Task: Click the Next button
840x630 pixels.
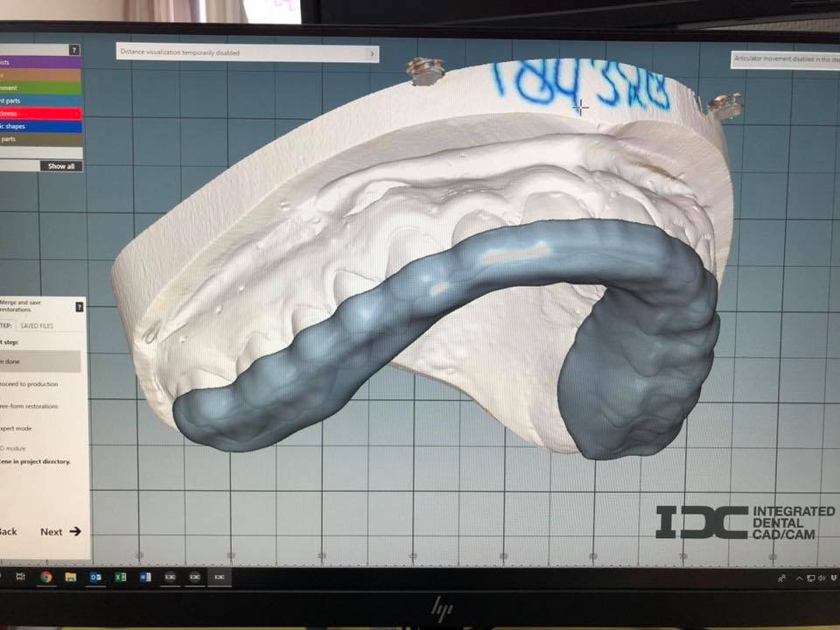Action: 60,531
